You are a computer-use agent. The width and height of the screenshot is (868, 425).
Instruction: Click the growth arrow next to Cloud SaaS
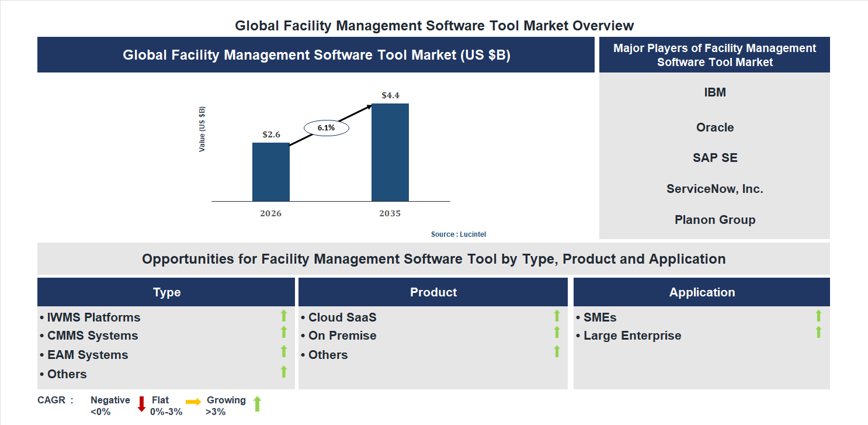pos(556,316)
